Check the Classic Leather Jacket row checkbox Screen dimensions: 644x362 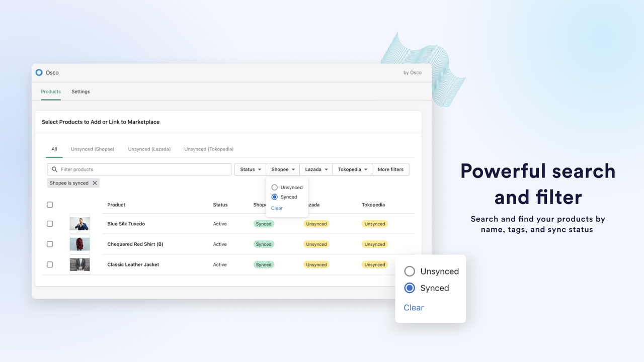pos(50,264)
